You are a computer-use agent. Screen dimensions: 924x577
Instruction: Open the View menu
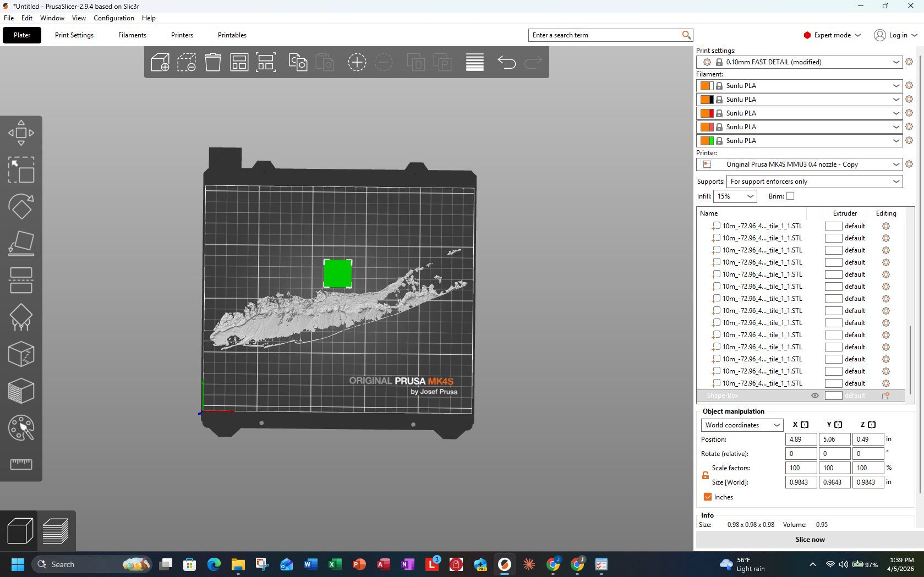point(79,18)
